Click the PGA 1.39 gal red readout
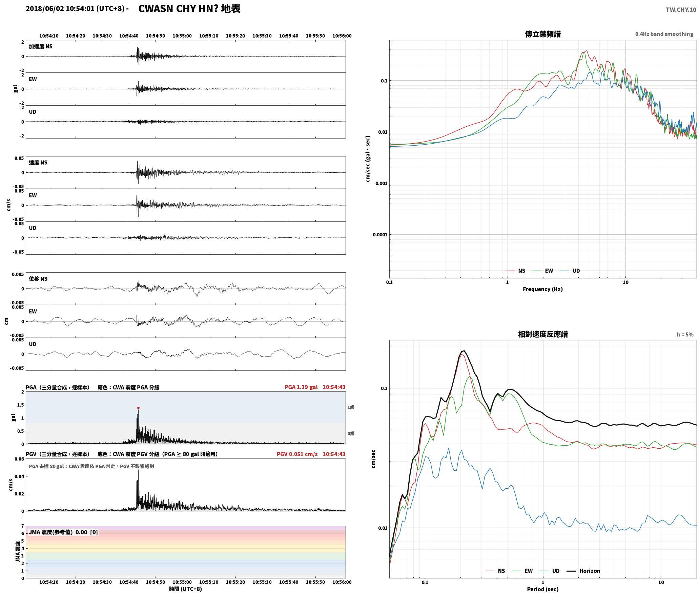 coord(301,387)
